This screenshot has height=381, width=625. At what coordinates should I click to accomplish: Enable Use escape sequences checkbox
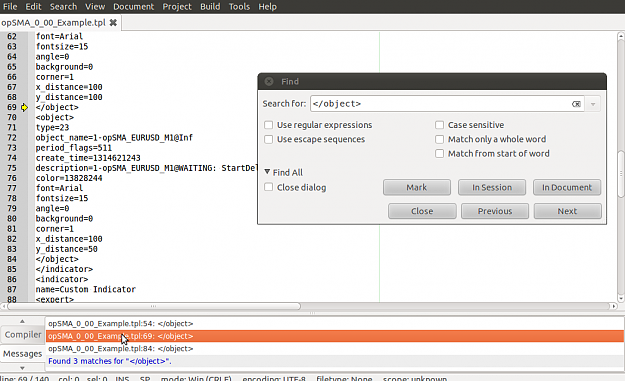tap(269, 139)
